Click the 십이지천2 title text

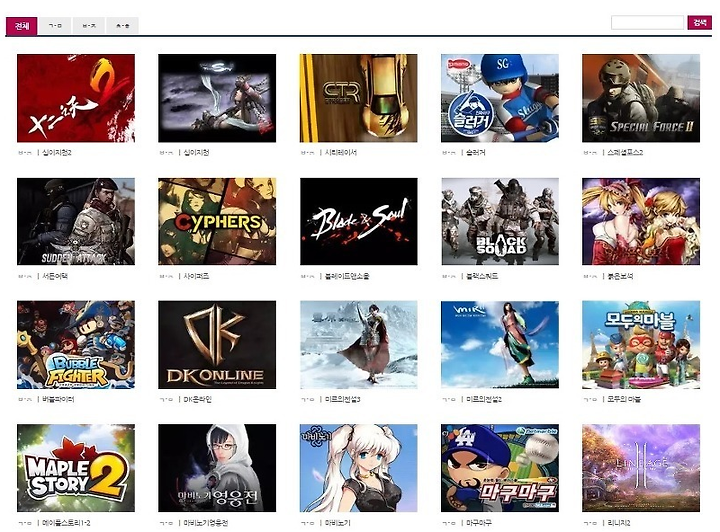pos(57,152)
